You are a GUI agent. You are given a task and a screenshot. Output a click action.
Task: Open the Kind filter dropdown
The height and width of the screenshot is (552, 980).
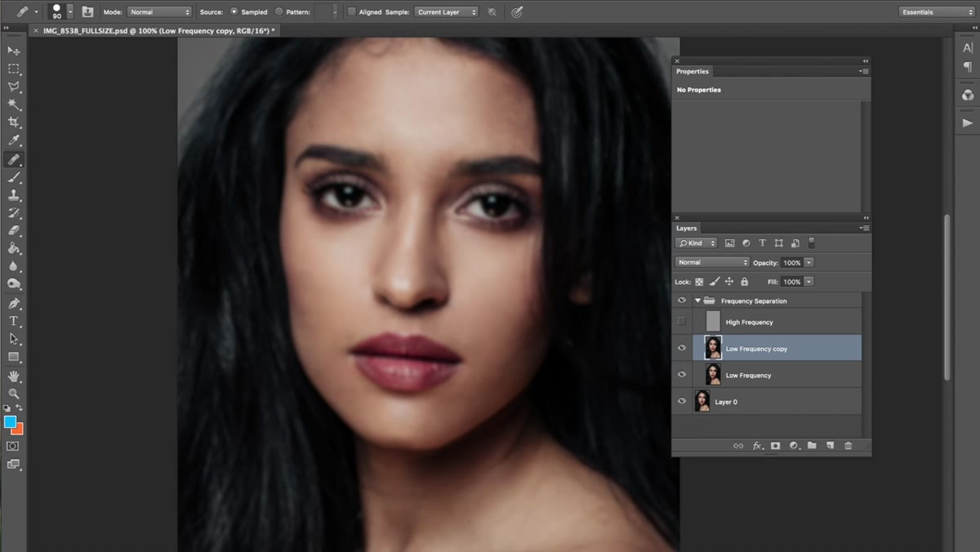[x=697, y=243]
